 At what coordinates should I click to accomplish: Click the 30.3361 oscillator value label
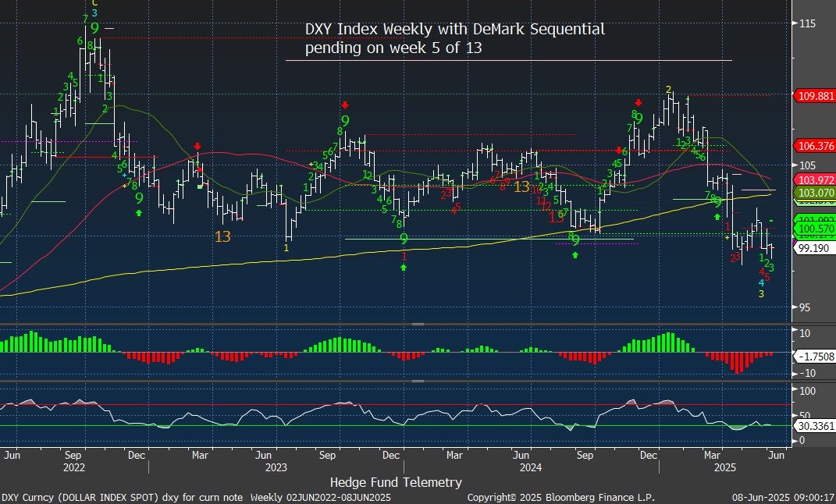pyautogui.click(x=814, y=427)
